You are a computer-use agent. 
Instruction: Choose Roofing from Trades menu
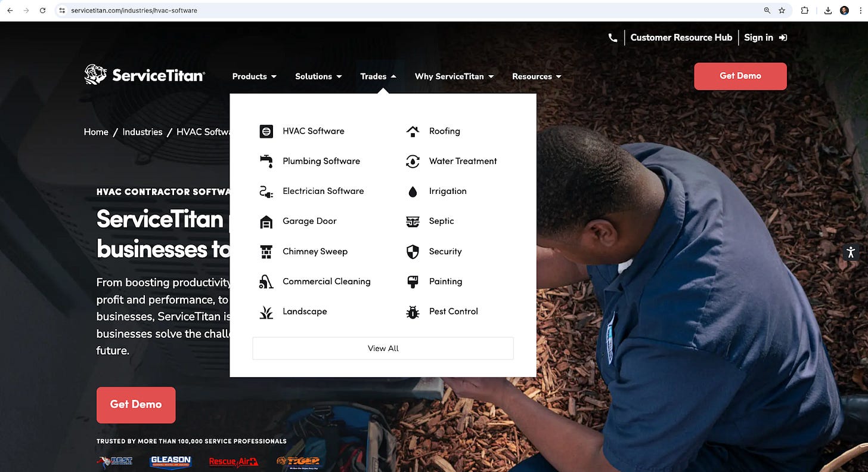click(445, 131)
